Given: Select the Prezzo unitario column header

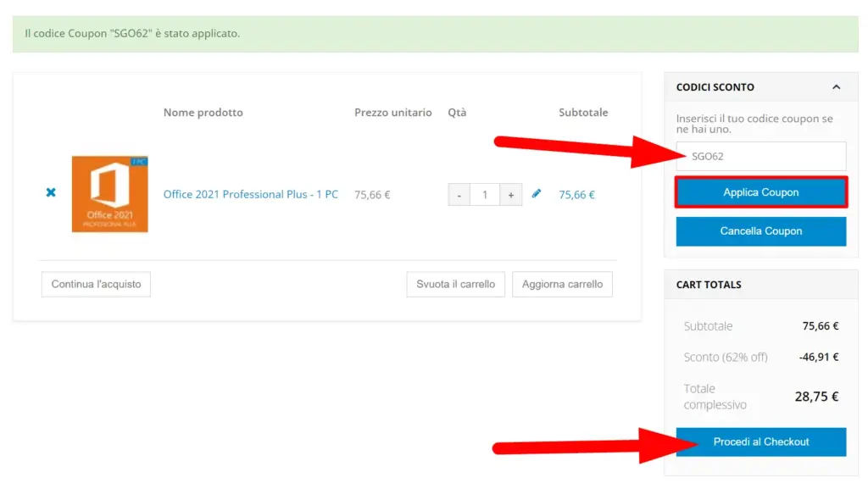Looking at the screenshot, I should (x=393, y=113).
